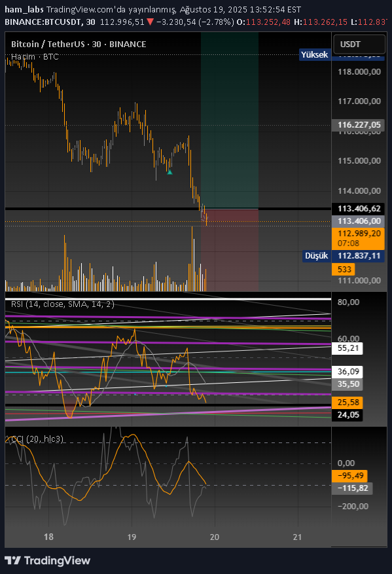Click date 21 on the time axis

(x=298, y=537)
